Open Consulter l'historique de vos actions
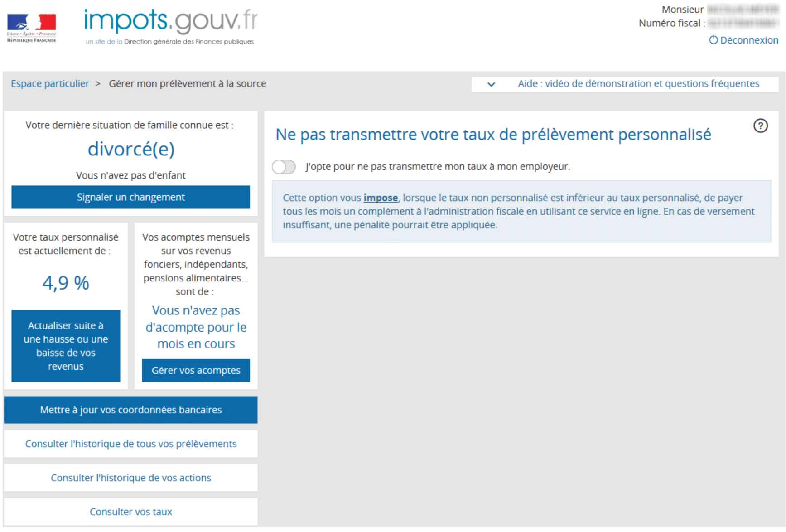 [130, 478]
